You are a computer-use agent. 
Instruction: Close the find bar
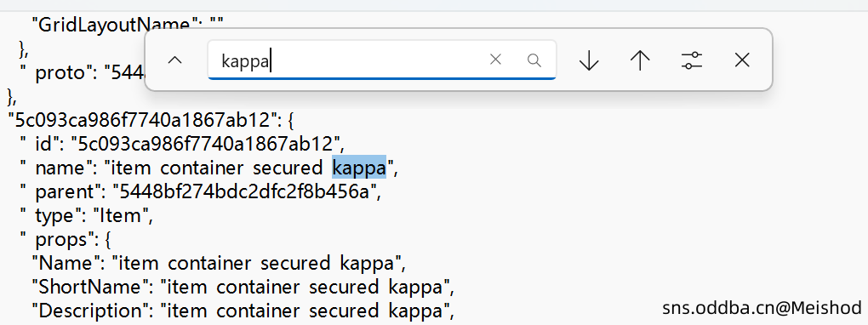[742, 60]
